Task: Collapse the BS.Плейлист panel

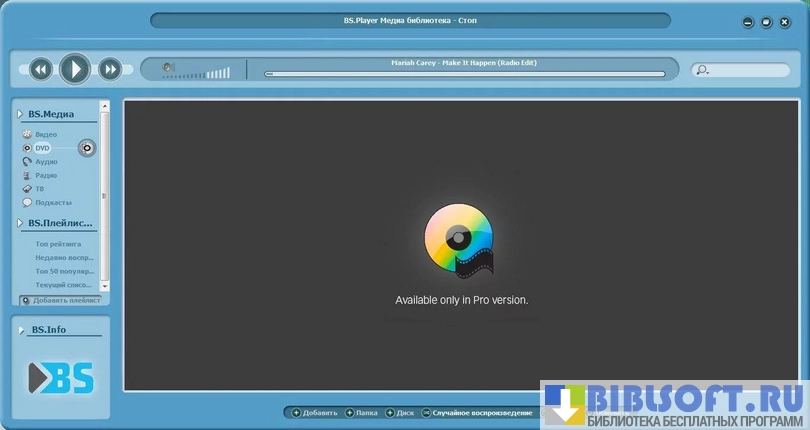Action: 20,223
